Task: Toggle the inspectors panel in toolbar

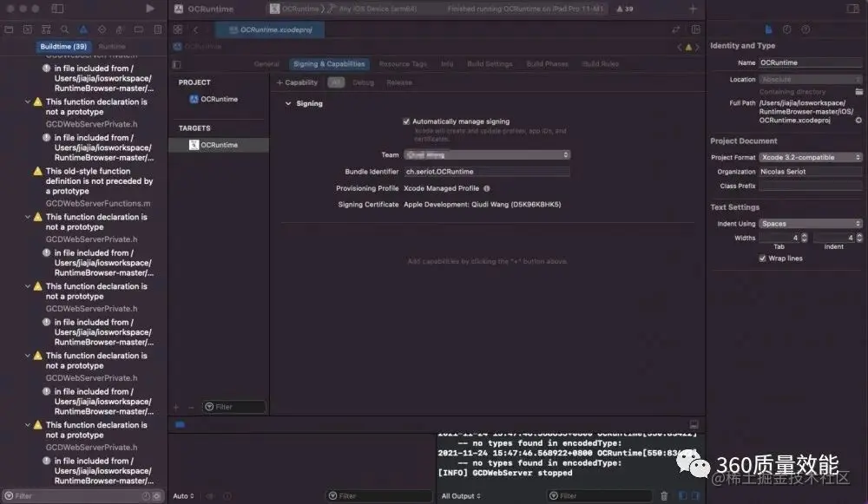Action: 853,9
